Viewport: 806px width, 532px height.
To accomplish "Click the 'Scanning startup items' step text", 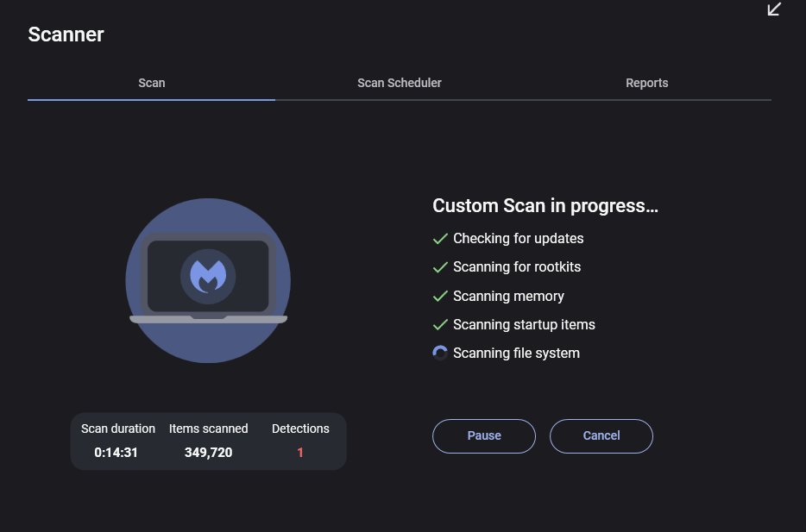I will pos(524,324).
